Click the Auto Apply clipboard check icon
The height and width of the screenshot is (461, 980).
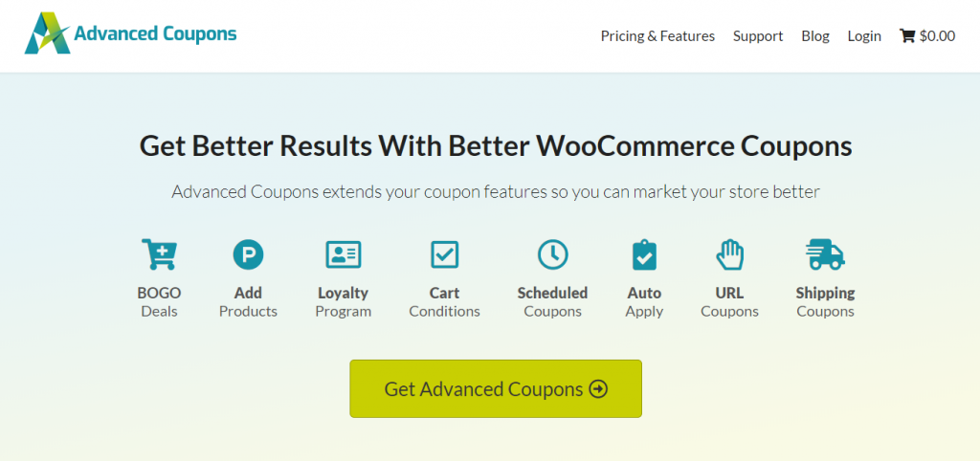pos(644,254)
